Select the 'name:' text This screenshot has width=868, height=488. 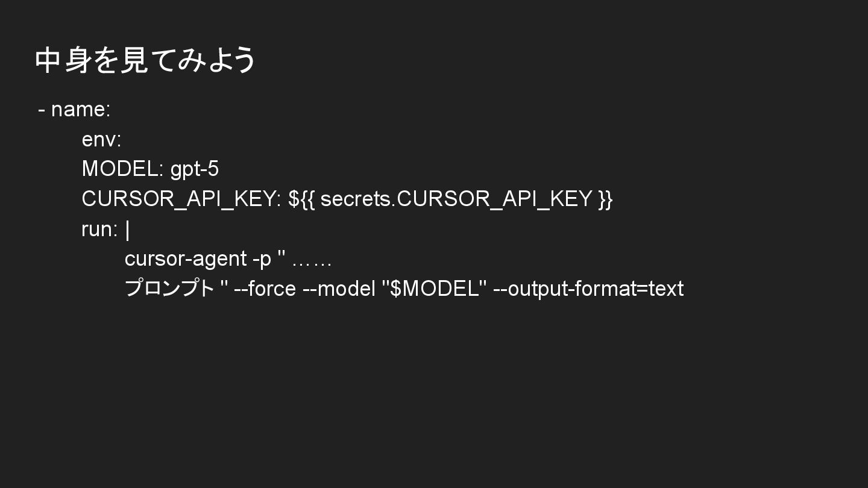point(81,110)
